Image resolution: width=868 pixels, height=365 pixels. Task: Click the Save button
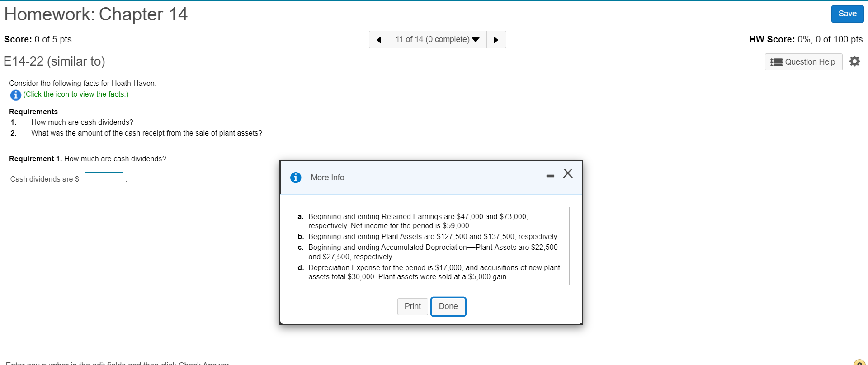pos(847,14)
